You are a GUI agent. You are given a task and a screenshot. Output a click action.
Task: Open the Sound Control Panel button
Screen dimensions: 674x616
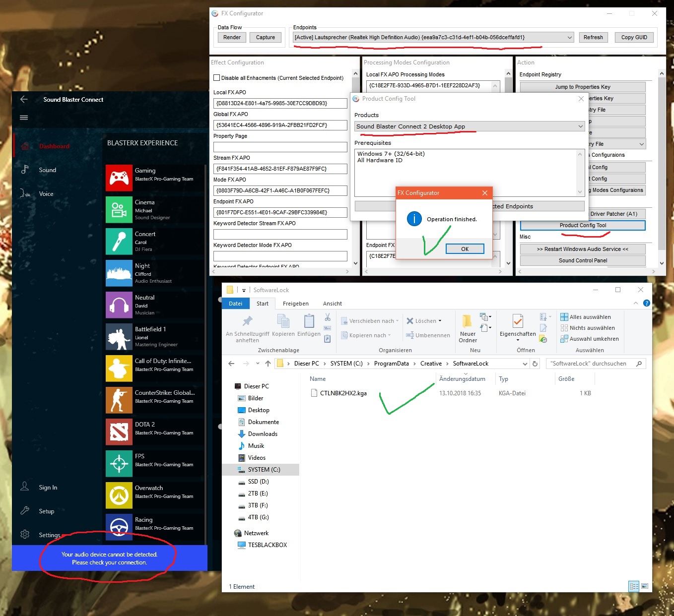point(583,260)
